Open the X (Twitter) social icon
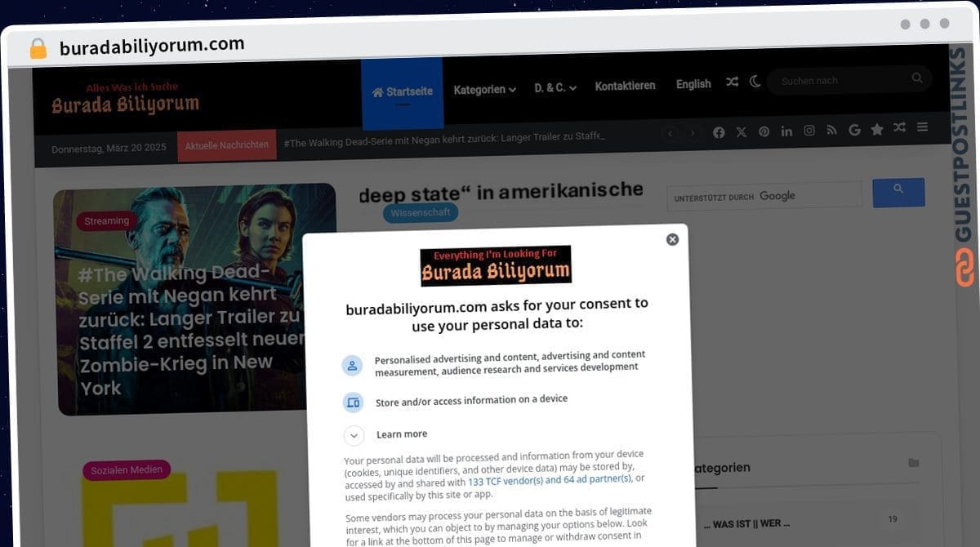The width and height of the screenshot is (980, 547). [x=742, y=131]
